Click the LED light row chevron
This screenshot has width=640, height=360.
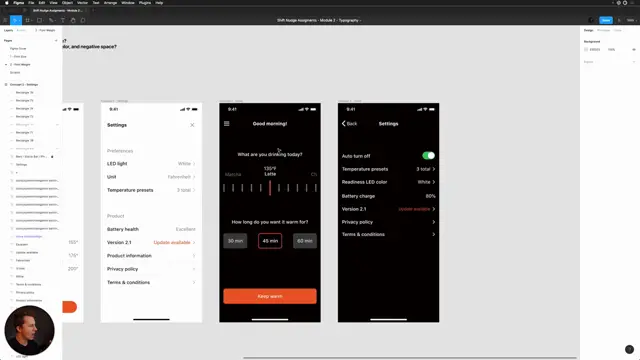(194, 164)
